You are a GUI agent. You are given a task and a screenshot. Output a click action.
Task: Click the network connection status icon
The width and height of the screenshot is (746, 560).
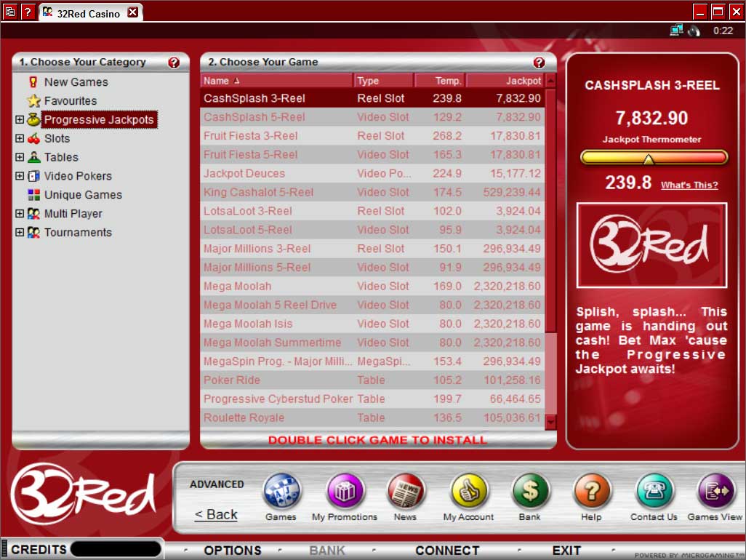676,31
